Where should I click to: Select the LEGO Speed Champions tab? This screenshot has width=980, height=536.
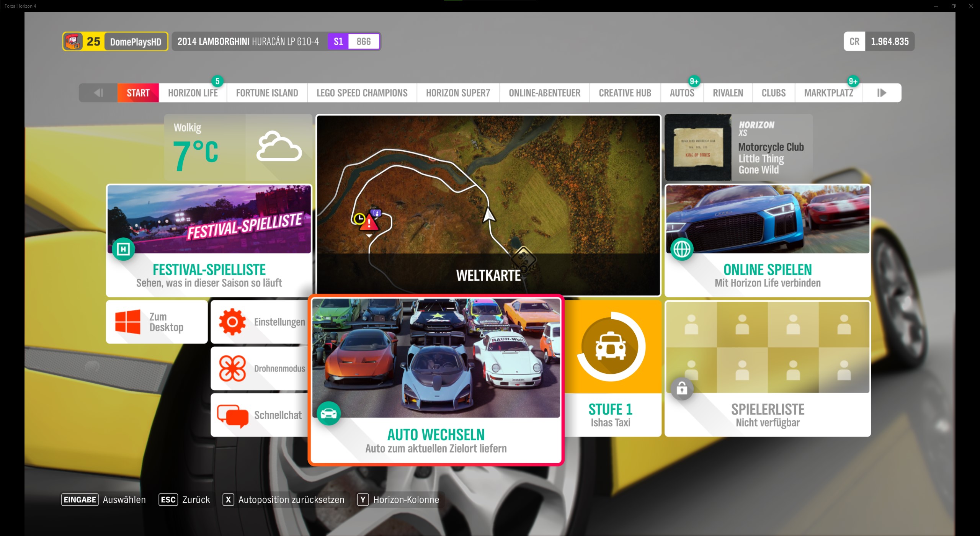362,93
